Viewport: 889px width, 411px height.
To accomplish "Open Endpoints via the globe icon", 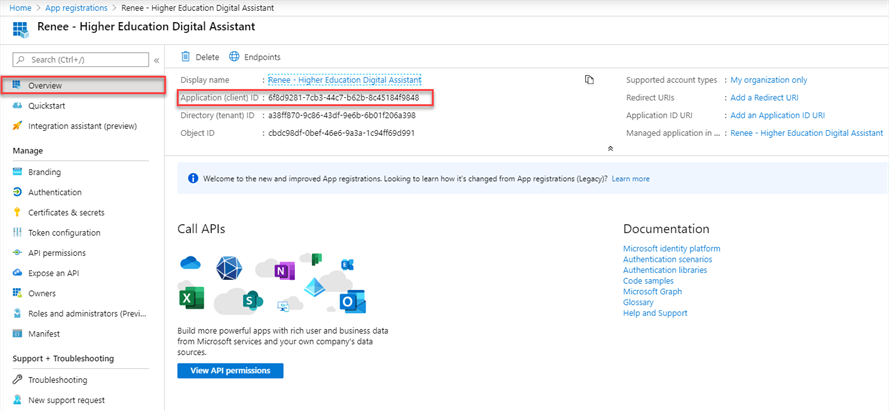I will [235, 57].
